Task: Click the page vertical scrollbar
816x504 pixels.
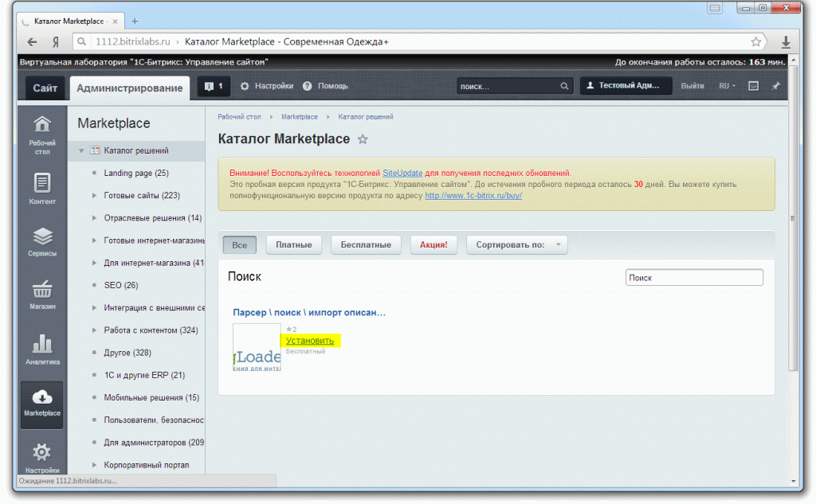Action: tap(793, 218)
